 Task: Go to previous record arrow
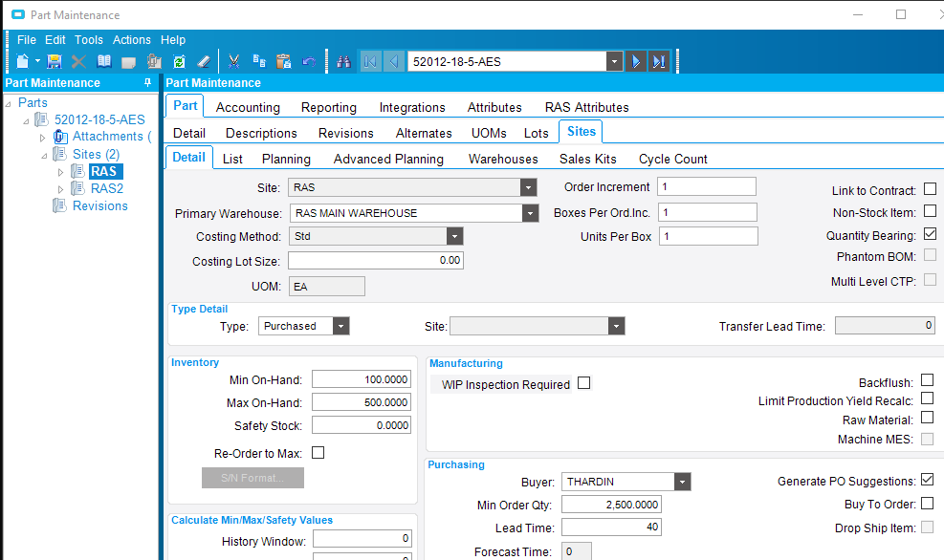tap(394, 61)
